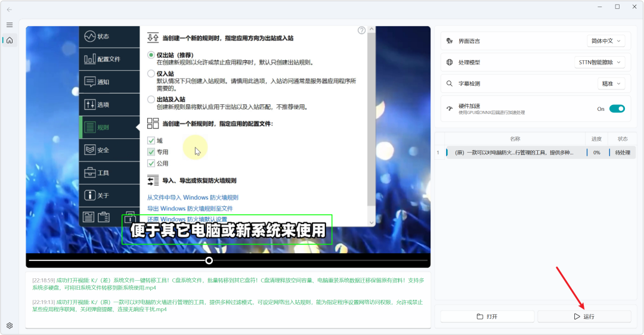Click 还原 Windows 防火墙默认设置 link
This screenshot has height=335, width=644.
pos(187,219)
